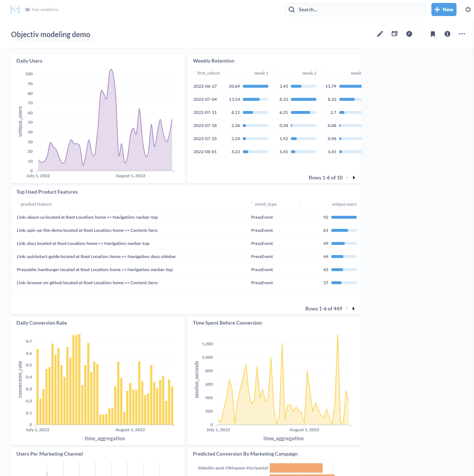Click unique users value 92

326,217
